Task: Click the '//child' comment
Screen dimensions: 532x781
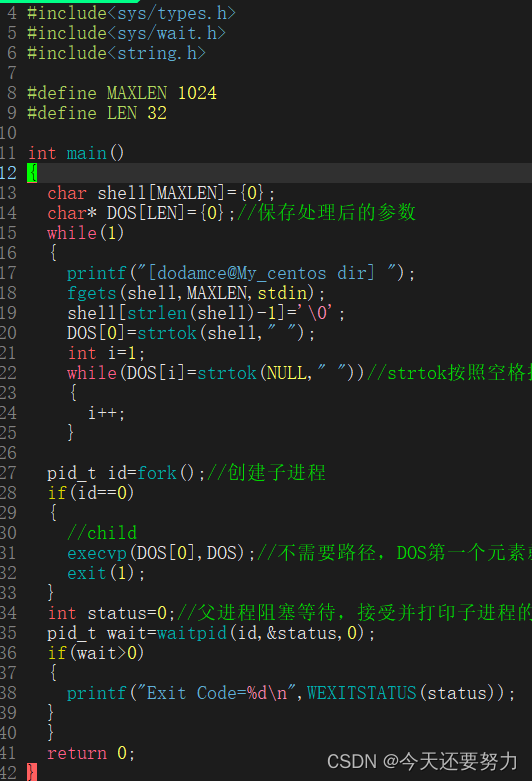Action: [x=102, y=533]
